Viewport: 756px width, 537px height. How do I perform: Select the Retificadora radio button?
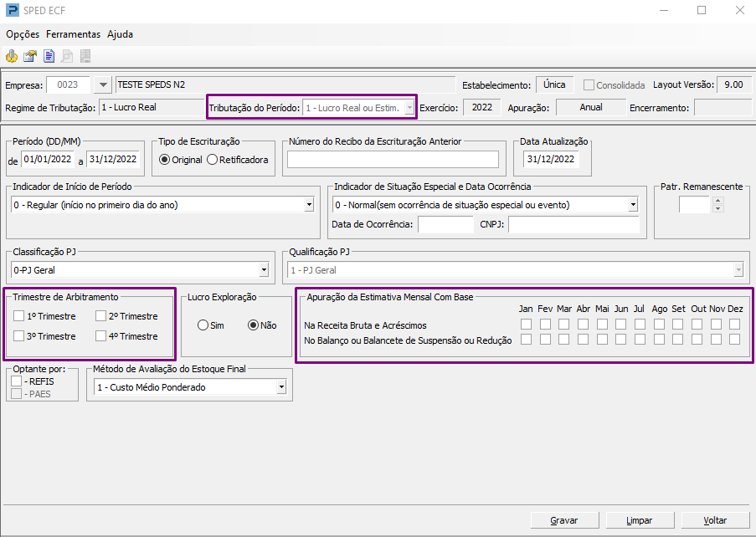pyautogui.click(x=212, y=160)
